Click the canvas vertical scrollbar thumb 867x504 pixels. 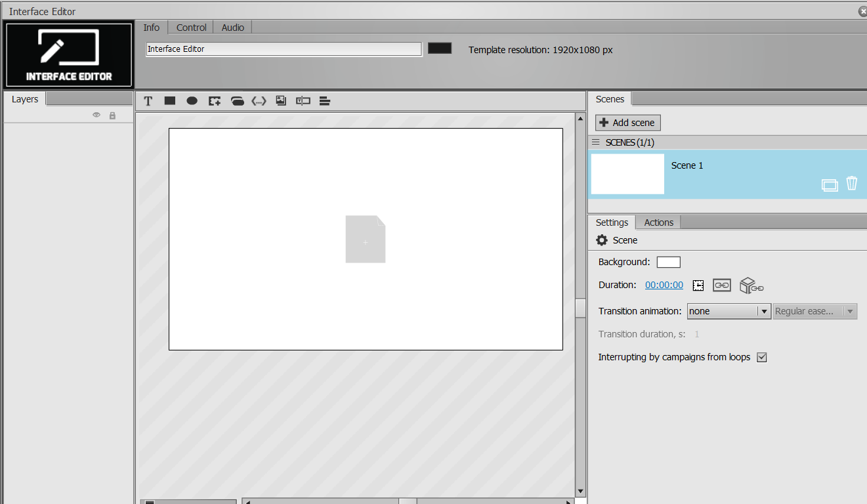coord(580,308)
